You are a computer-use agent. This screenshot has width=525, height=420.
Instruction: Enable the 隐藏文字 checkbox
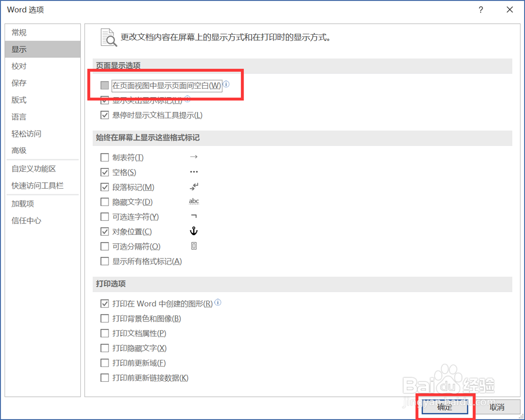(105, 202)
